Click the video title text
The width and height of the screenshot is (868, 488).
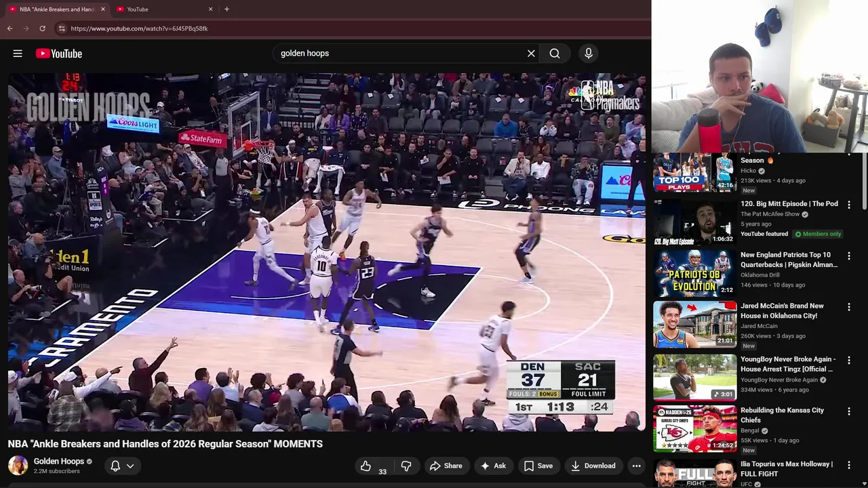(165, 444)
